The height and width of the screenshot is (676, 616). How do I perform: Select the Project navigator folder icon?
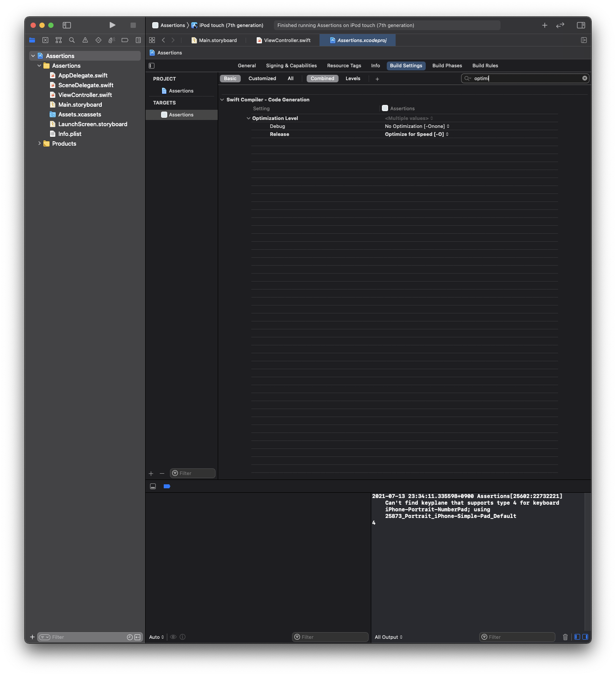[32, 40]
